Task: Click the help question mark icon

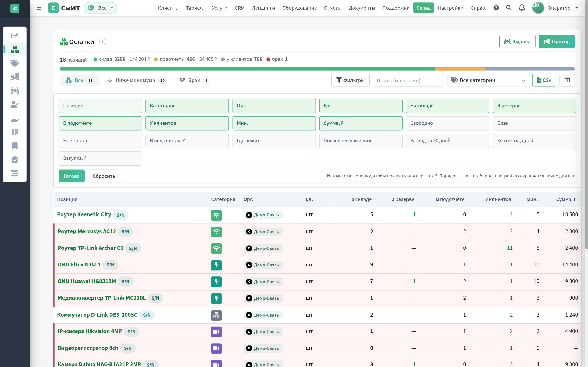Action: (x=496, y=8)
